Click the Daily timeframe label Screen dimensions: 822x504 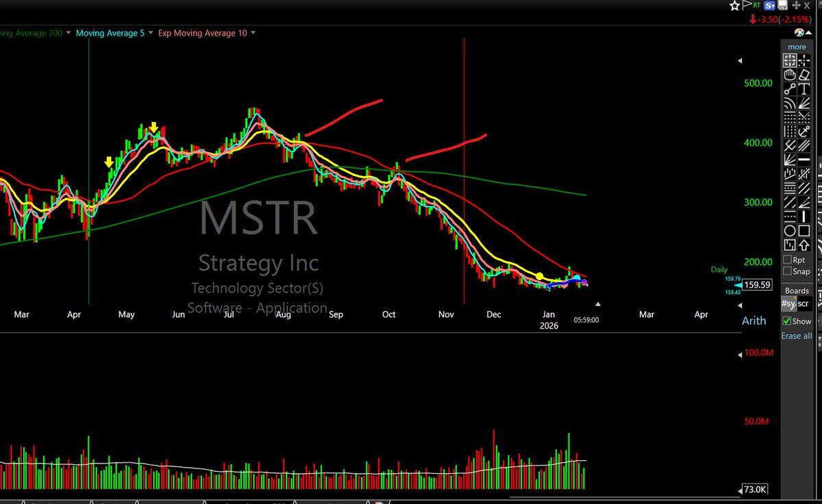[719, 270]
